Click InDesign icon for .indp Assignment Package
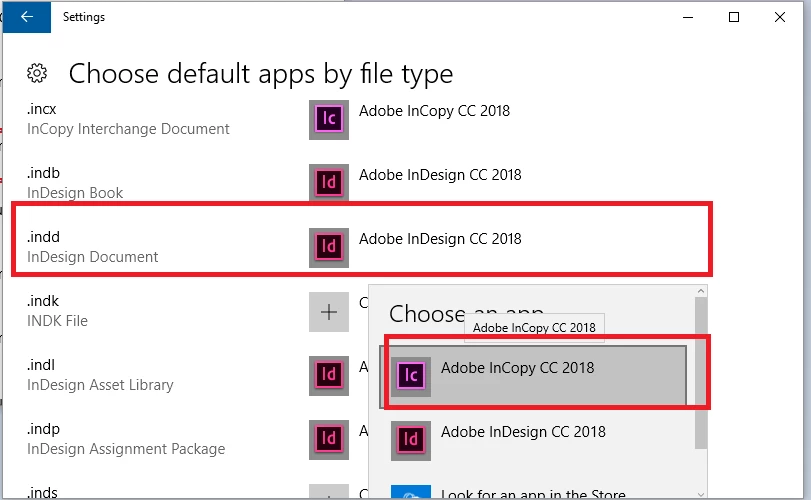This screenshot has height=500, width=811. pyautogui.click(x=329, y=440)
